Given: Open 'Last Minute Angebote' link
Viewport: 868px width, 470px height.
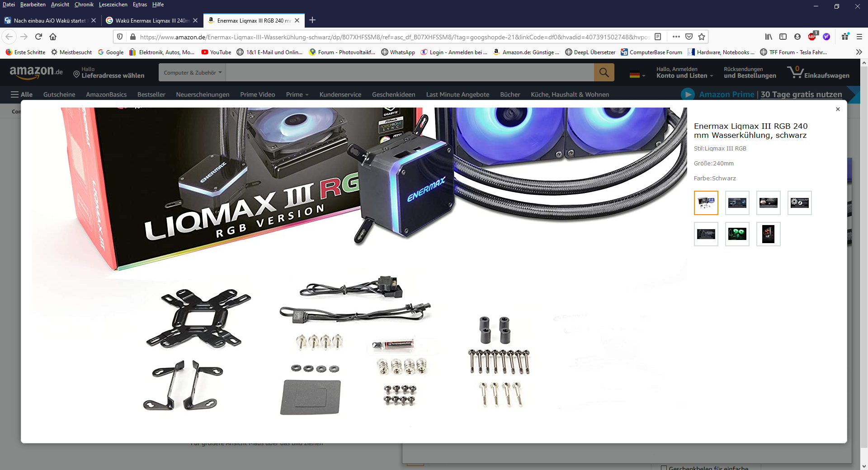Looking at the screenshot, I should [x=458, y=94].
